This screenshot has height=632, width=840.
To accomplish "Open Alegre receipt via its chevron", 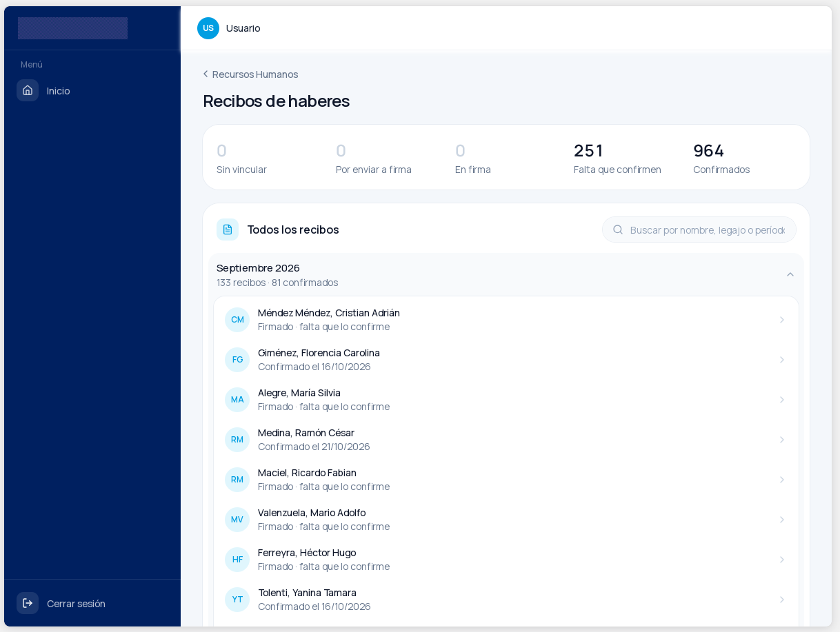I will [x=782, y=400].
